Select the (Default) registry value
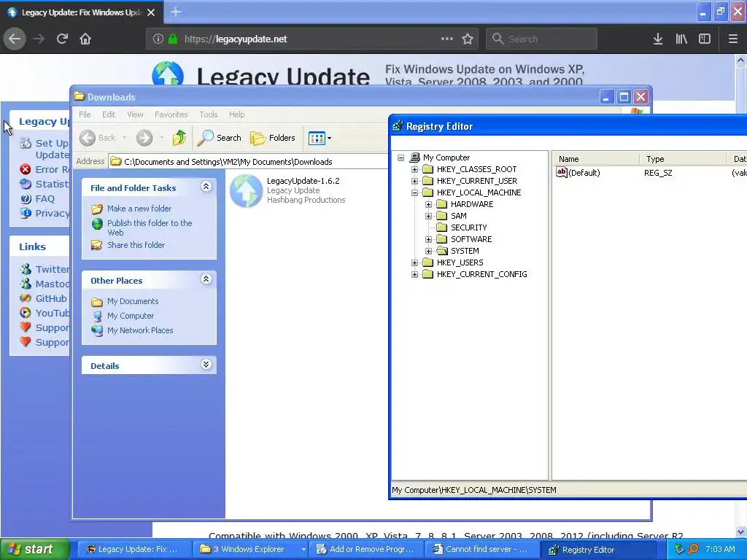Screen dimensions: 747x560 point(584,173)
